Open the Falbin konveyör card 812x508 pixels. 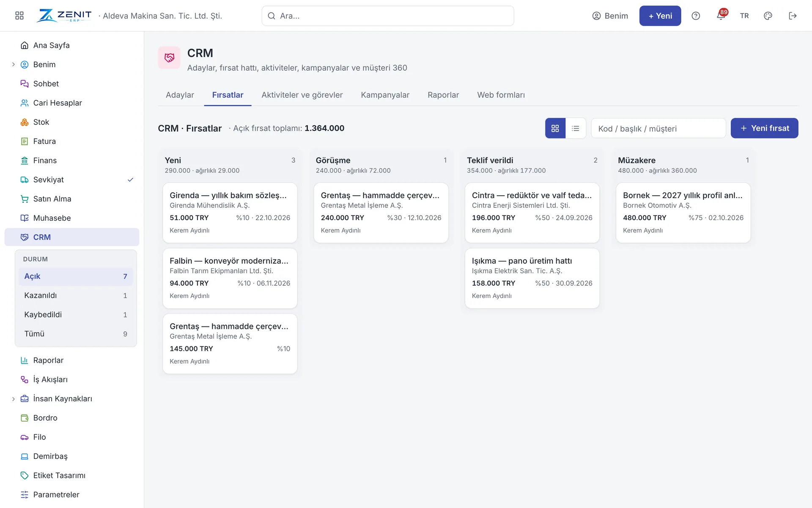[230, 278]
